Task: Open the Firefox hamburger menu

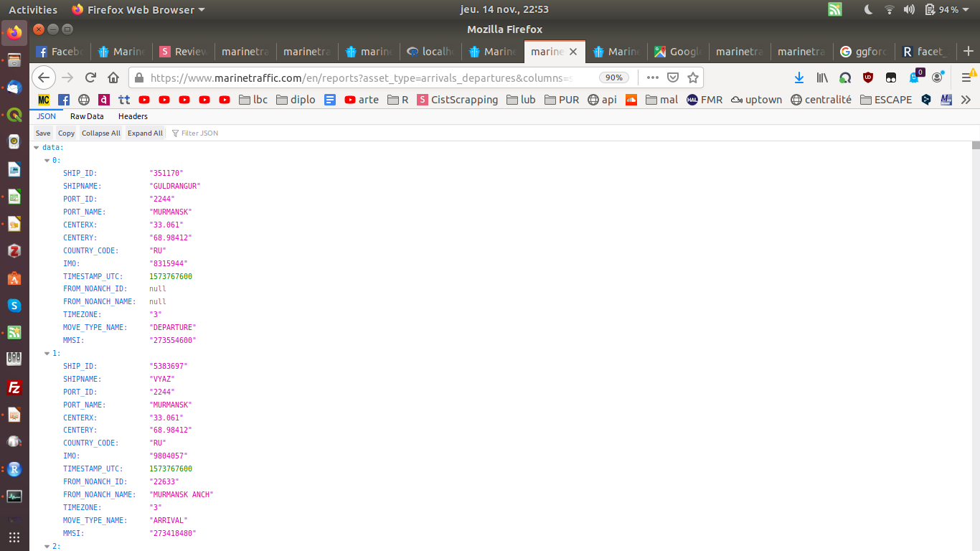Action: pyautogui.click(x=966, y=77)
